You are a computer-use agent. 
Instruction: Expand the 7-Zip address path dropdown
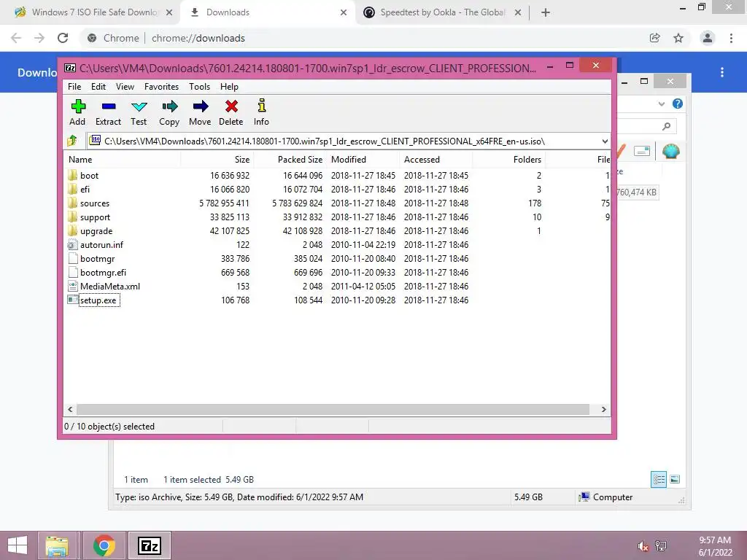605,141
